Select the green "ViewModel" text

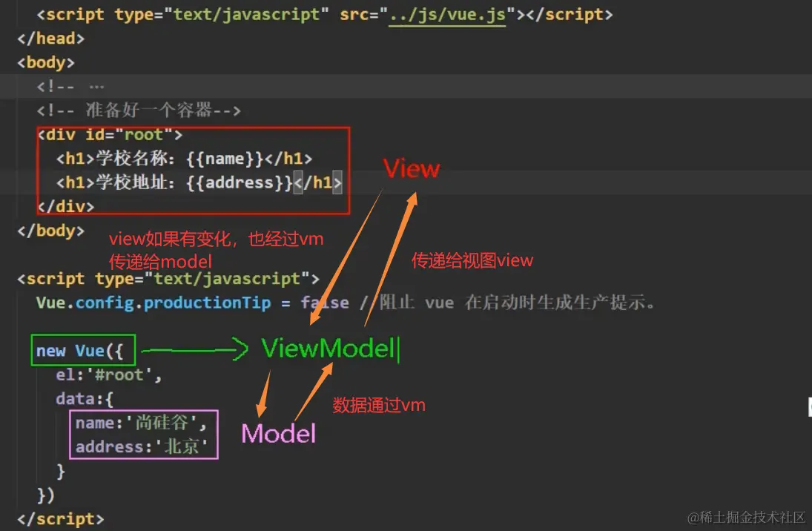pos(326,349)
